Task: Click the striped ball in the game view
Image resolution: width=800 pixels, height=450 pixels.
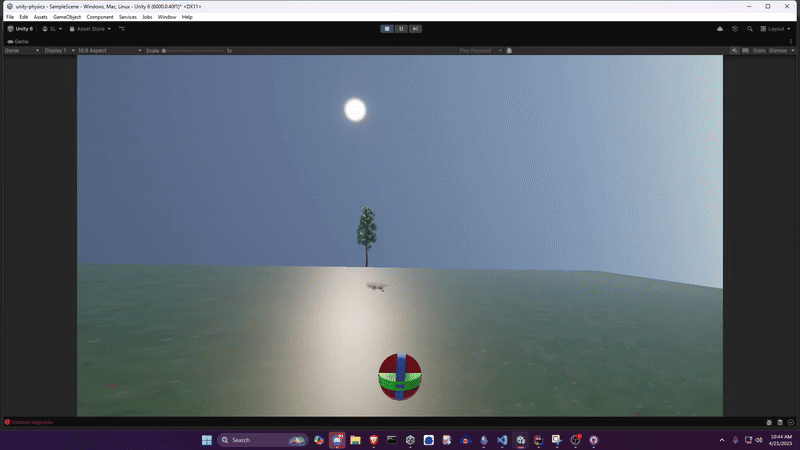Action: [x=400, y=377]
